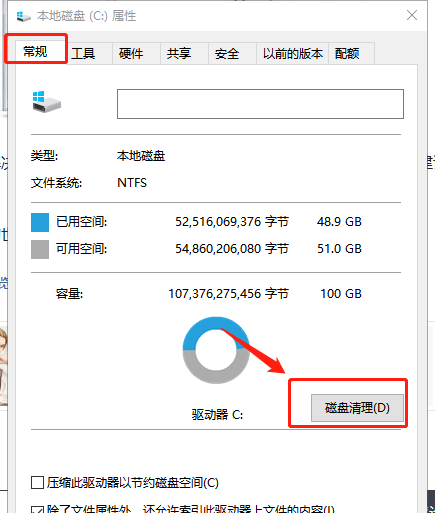Screen dimensions: 435x513
Task: Click the NTFS file system value
Action: [x=132, y=183]
